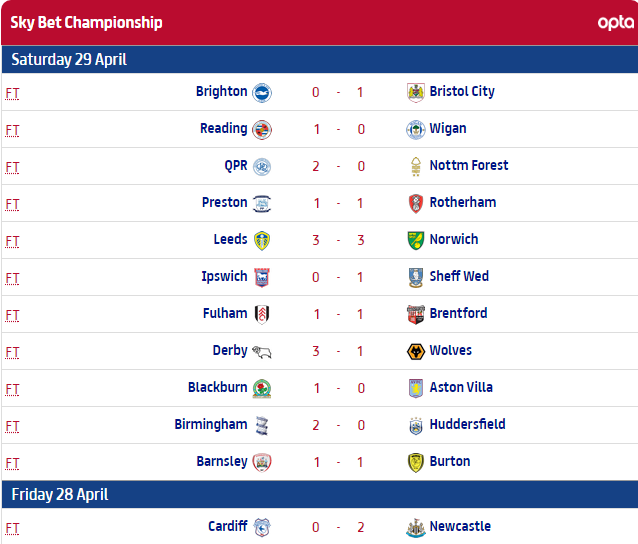Viewport: 638px width, 544px height.
Task: Click Blackburn's score of 1
Action: click(x=316, y=387)
